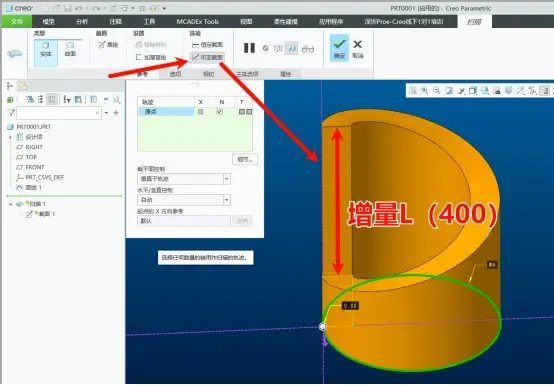The width and height of the screenshot is (554, 385).
Task: Enable the thicken sketch checkbox
Action: click(138, 57)
